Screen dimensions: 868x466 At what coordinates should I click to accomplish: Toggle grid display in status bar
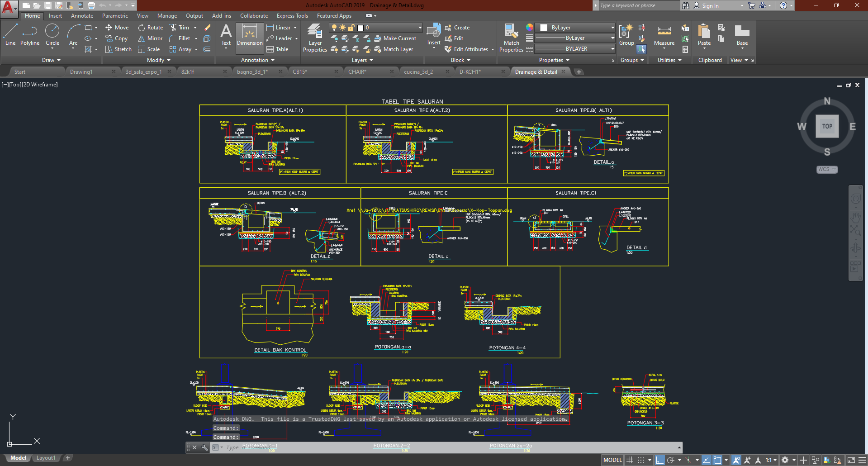coord(630,460)
